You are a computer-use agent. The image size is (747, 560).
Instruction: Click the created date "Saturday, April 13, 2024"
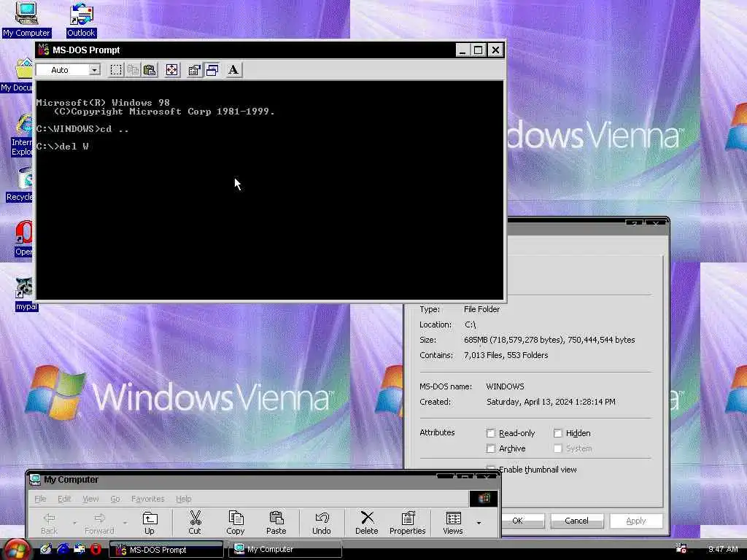point(530,402)
